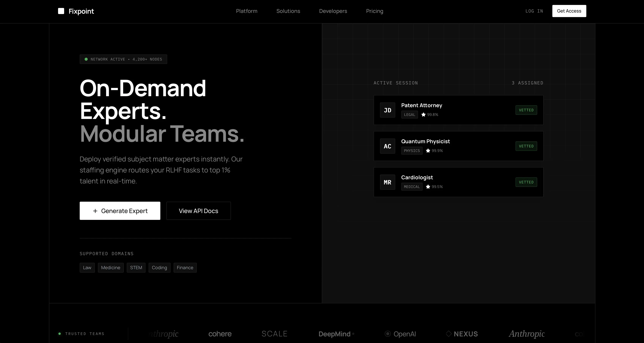Click the JD avatar on the Patent Attorney card

[x=387, y=110]
